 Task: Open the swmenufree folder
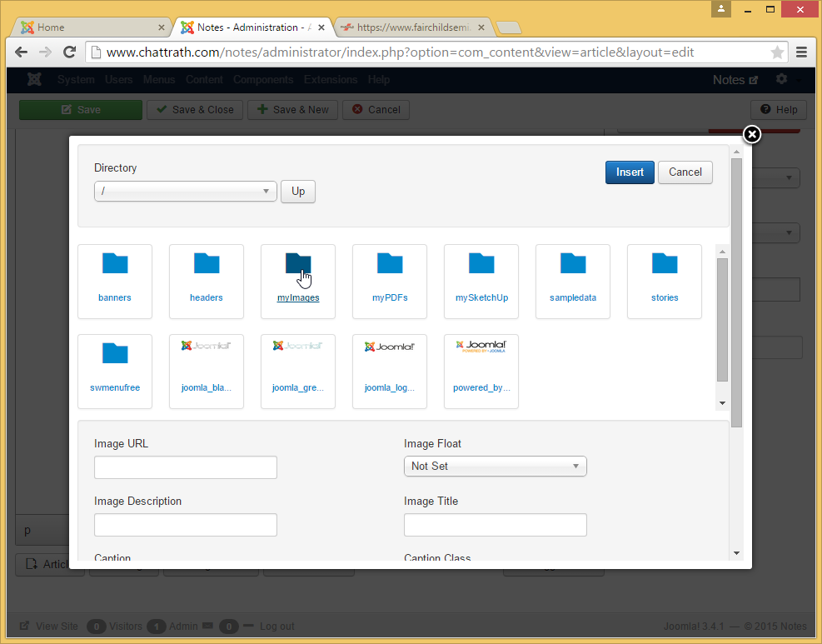click(x=115, y=354)
